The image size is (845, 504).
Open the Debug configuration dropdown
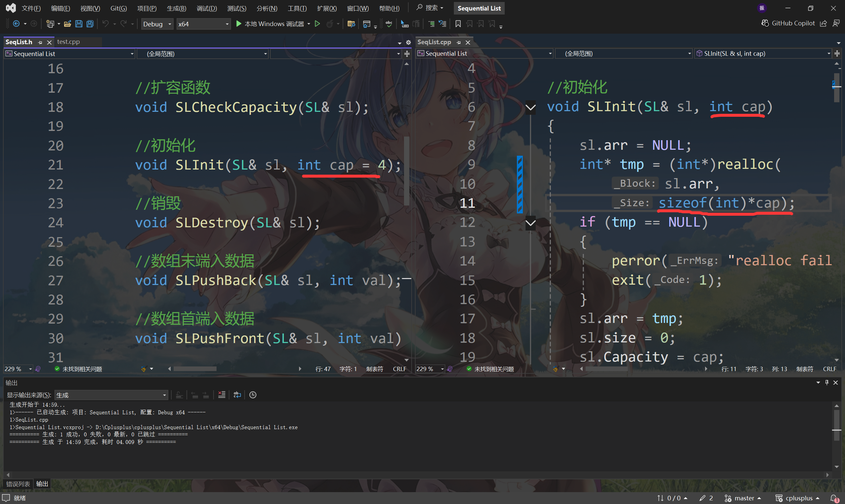[x=157, y=24]
